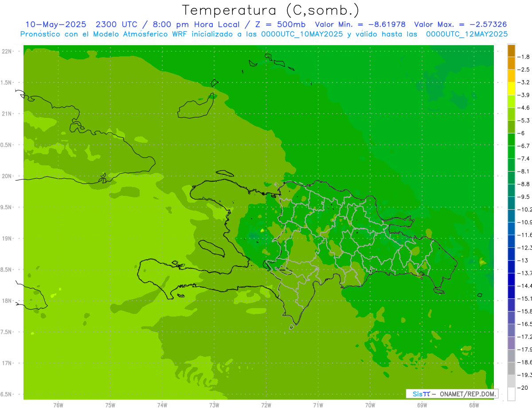This screenshot has height=411, width=532.
Task: Click the "76W" longitude axis label
Action: tap(58, 405)
